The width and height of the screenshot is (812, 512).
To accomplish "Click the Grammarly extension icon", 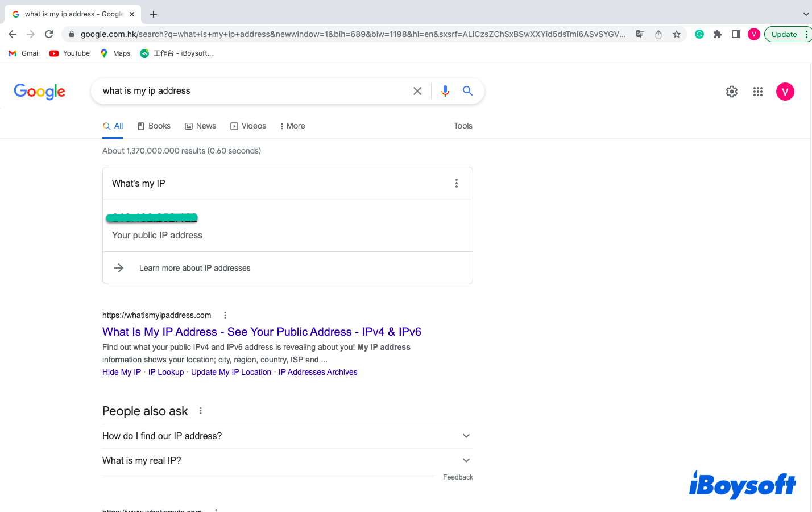I will coord(699,34).
